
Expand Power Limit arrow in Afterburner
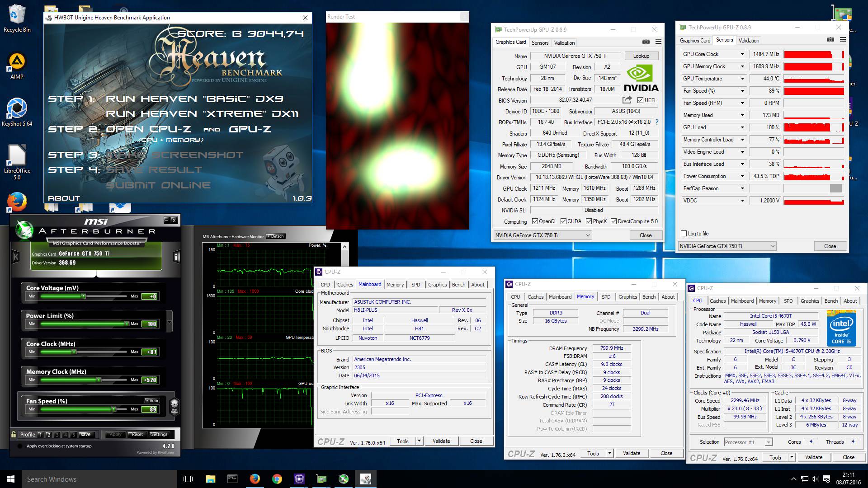(x=170, y=322)
